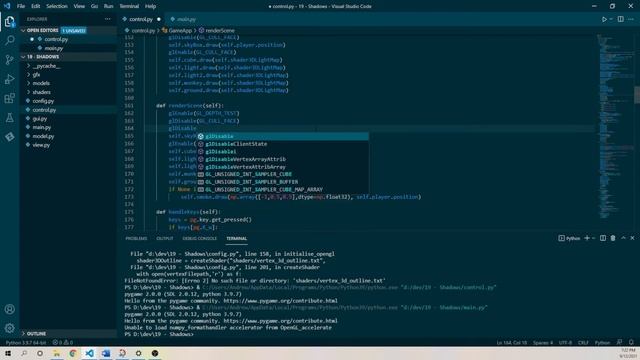This screenshot has width=640, height=360.
Task: Open the Run and Debug view
Action: coord(9,79)
